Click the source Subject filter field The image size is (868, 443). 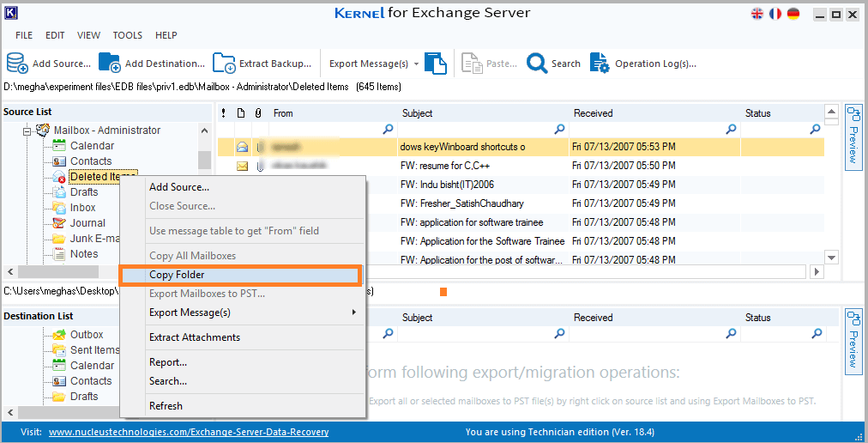(x=483, y=129)
